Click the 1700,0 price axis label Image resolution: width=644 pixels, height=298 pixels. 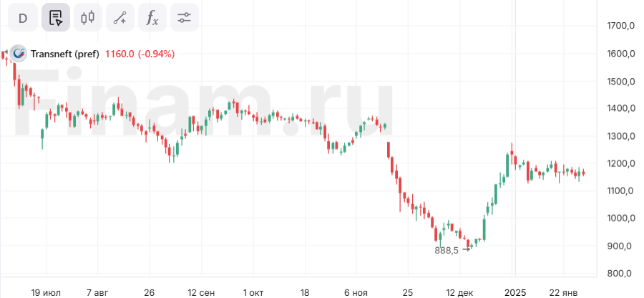[x=621, y=27]
